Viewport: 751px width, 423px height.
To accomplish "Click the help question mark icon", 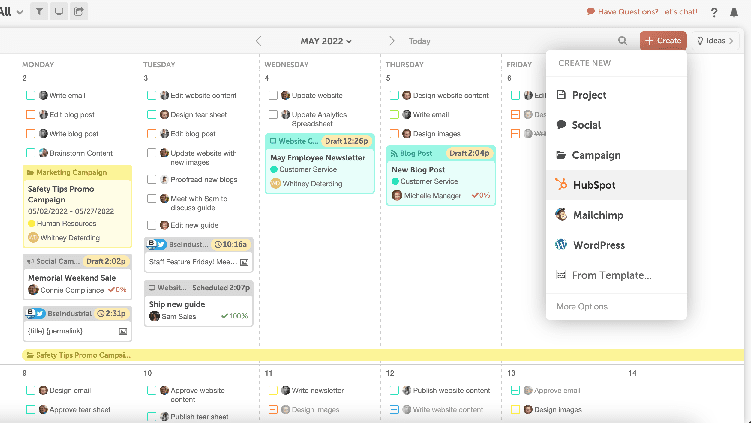I will 714,12.
